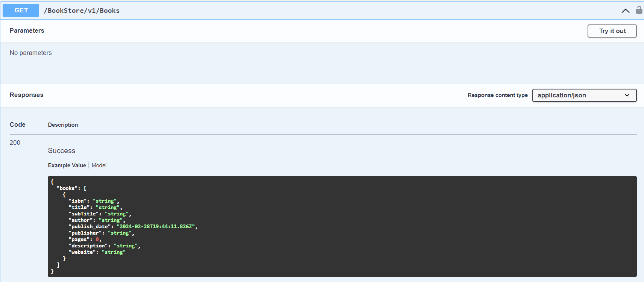Click the Response content type label

pyautogui.click(x=497, y=95)
